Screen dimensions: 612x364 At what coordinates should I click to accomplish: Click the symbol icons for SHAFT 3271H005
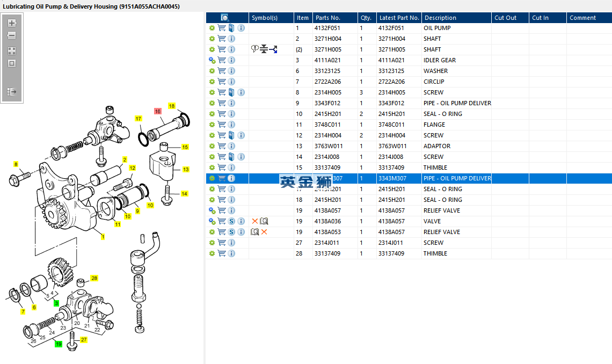pyautogui.click(x=264, y=49)
